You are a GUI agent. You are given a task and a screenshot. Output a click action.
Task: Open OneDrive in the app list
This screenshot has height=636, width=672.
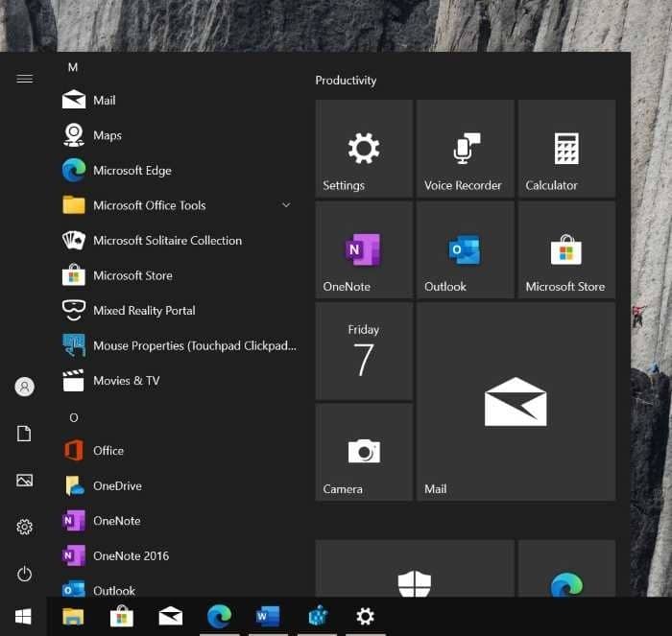180,485
